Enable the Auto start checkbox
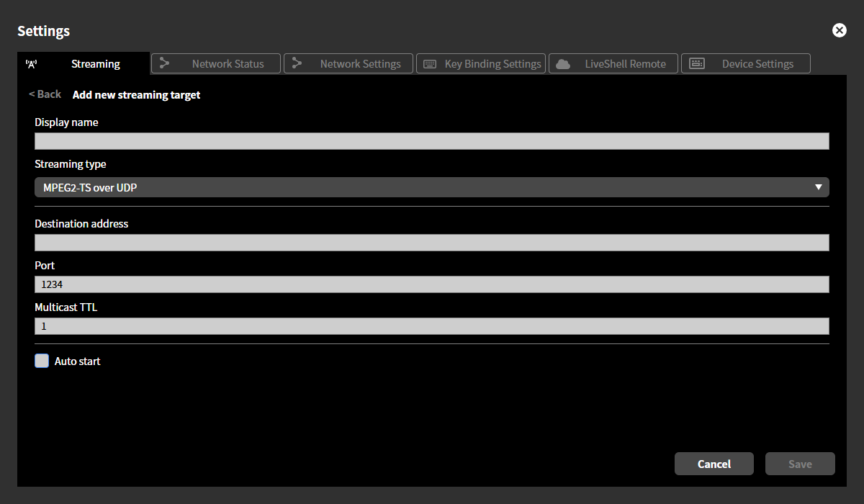864x504 pixels. pyautogui.click(x=42, y=361)
